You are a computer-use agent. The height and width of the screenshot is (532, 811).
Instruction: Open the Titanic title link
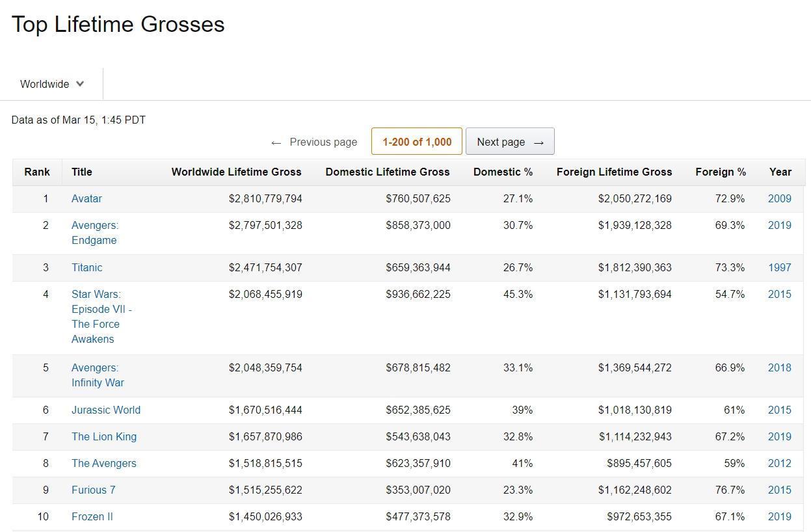click(x=86, y=267)
